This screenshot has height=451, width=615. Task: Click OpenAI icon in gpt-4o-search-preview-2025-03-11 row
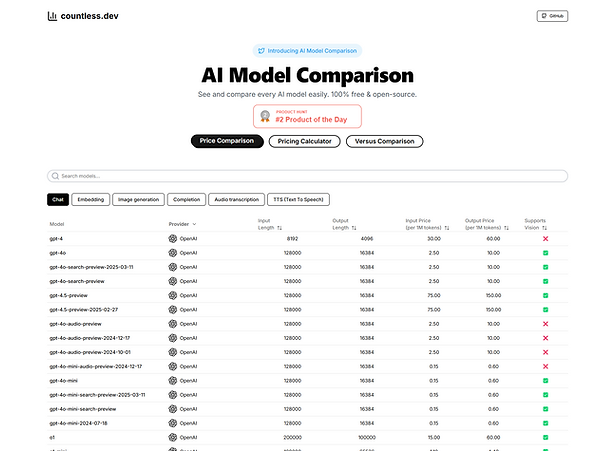tap(173, 267)
